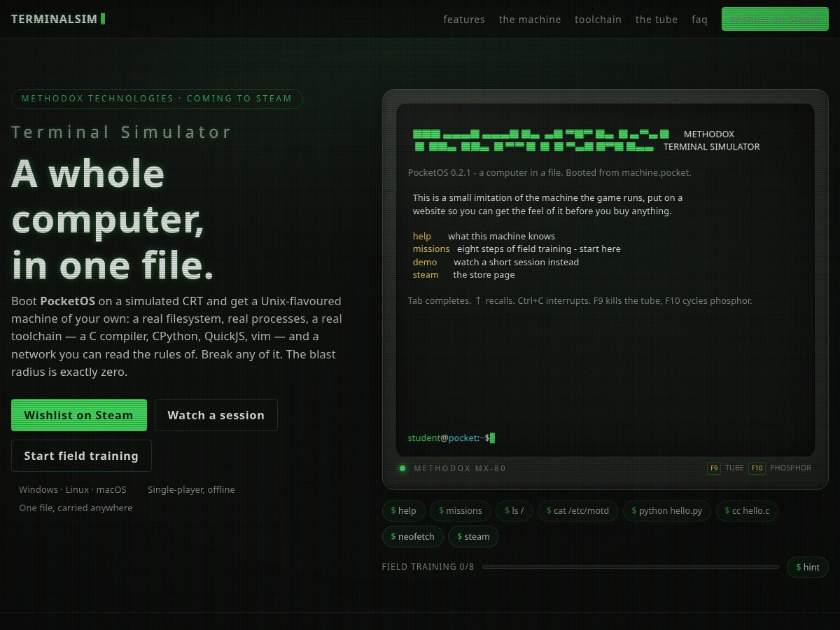Viewport: 840px width, 630px height.
Task: Run the '$ python hello.py' chip
Action: tap(666, 511)
